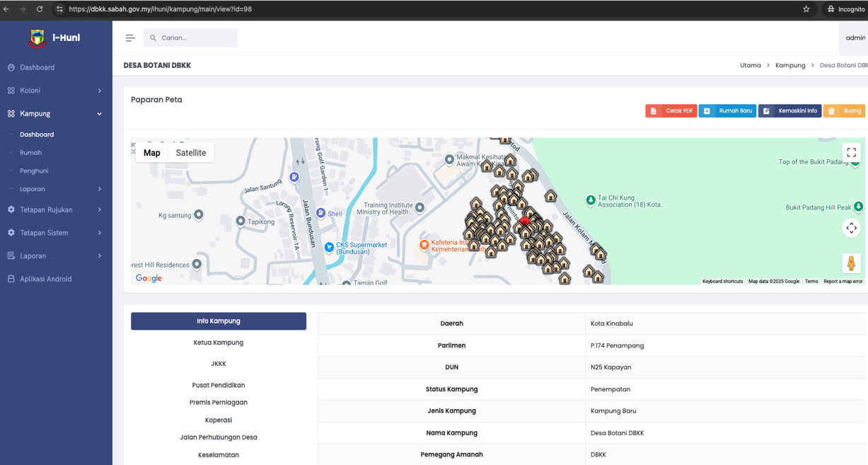Click the Shell station map marker
The height and width of the screenshot is (465, 868).
pos(320,213)
